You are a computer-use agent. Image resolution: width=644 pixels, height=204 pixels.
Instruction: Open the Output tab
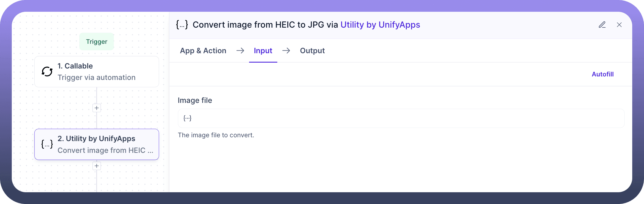pyautogui.click(x=312, y=51)
